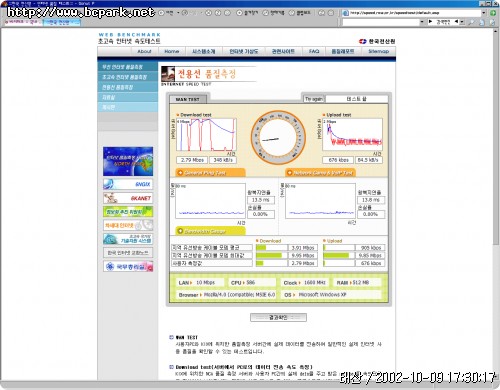The width and height of the screenshot is (500, 390).
Task: Go to the Home menu item
Action: point(172,51)
